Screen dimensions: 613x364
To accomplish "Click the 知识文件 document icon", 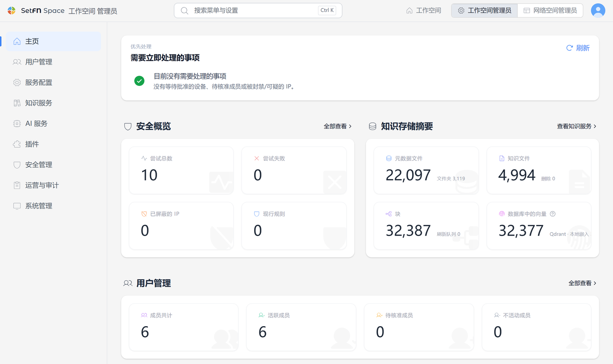I will click(502, 159).
